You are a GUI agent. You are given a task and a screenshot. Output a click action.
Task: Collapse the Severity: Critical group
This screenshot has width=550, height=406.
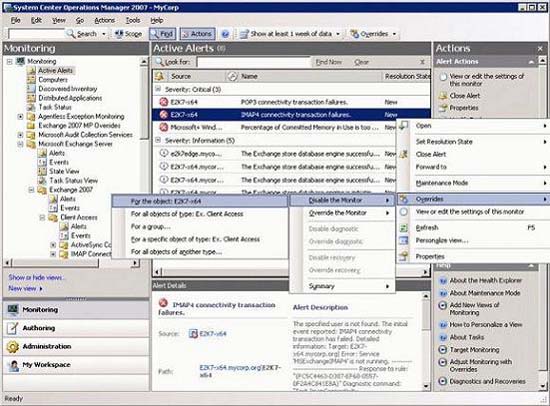coord(158,89)
